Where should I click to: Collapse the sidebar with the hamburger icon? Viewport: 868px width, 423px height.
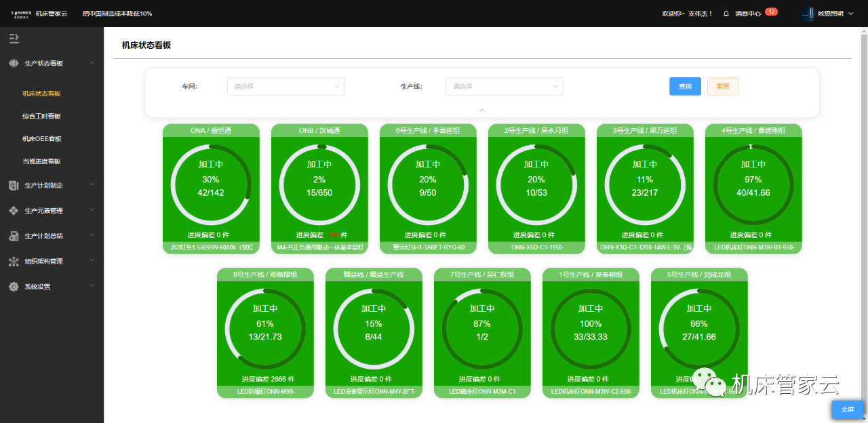click(x=14, y=39)
